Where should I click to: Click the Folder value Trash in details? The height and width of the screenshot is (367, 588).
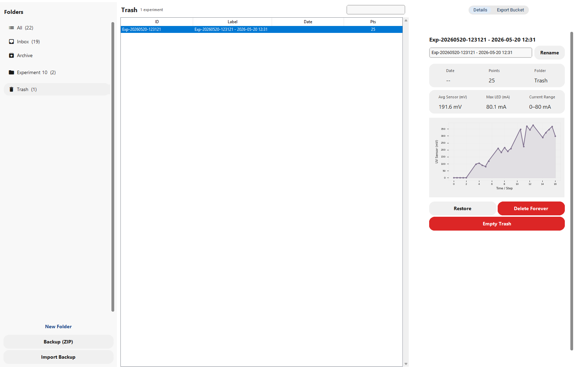click(x=541, y=81)
